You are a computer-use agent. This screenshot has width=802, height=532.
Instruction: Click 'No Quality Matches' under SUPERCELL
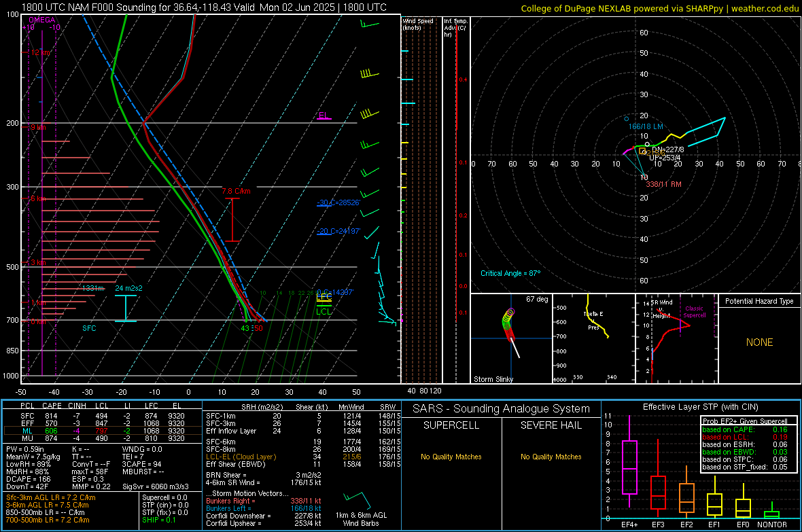[451, 457]
